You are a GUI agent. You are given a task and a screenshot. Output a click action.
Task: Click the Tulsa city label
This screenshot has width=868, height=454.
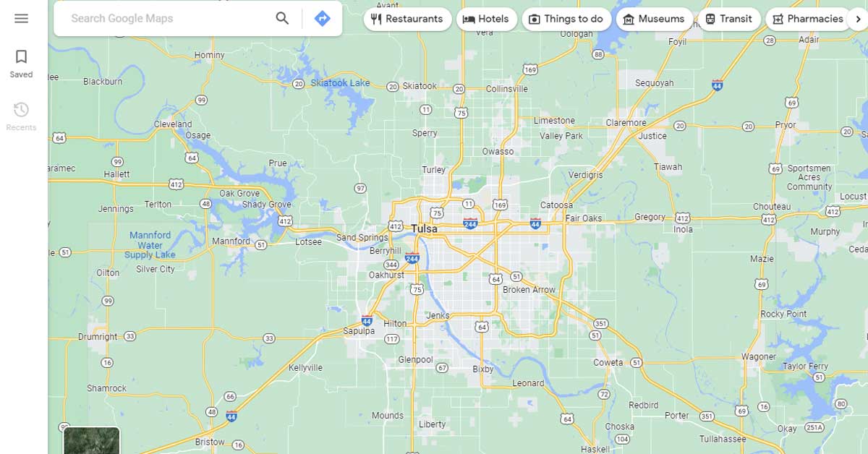tap(424, 228)
